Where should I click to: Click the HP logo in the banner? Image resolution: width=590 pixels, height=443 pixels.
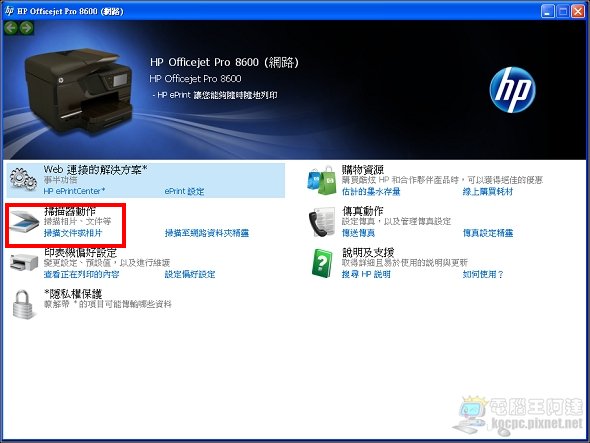point(512,90)
